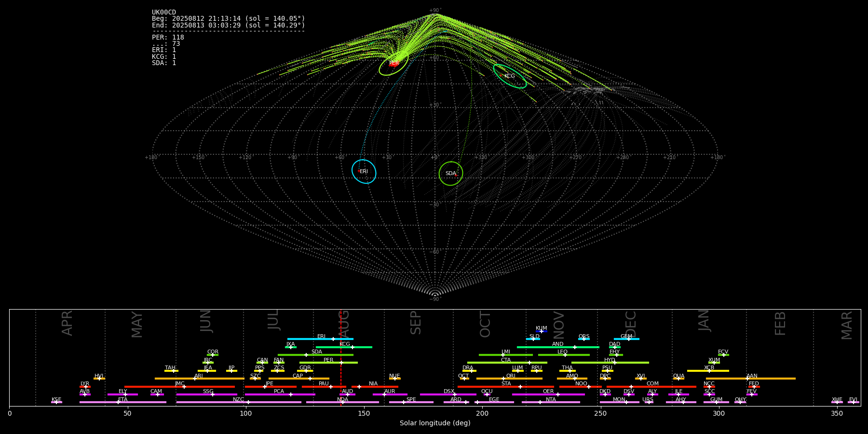Click the red LYR shower bar
868x434 pixels.
click(x=85, y=386)
